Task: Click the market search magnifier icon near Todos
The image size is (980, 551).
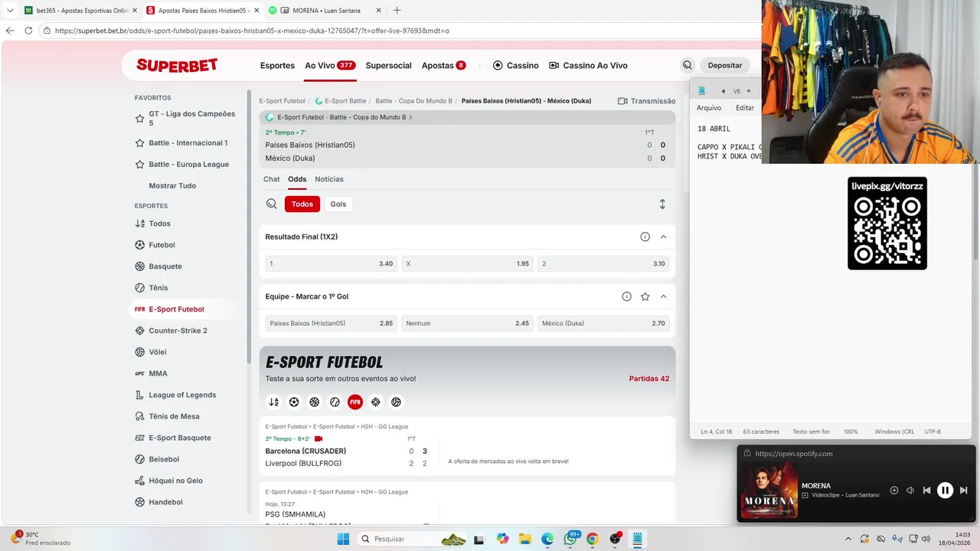Action: pos(272,204)
